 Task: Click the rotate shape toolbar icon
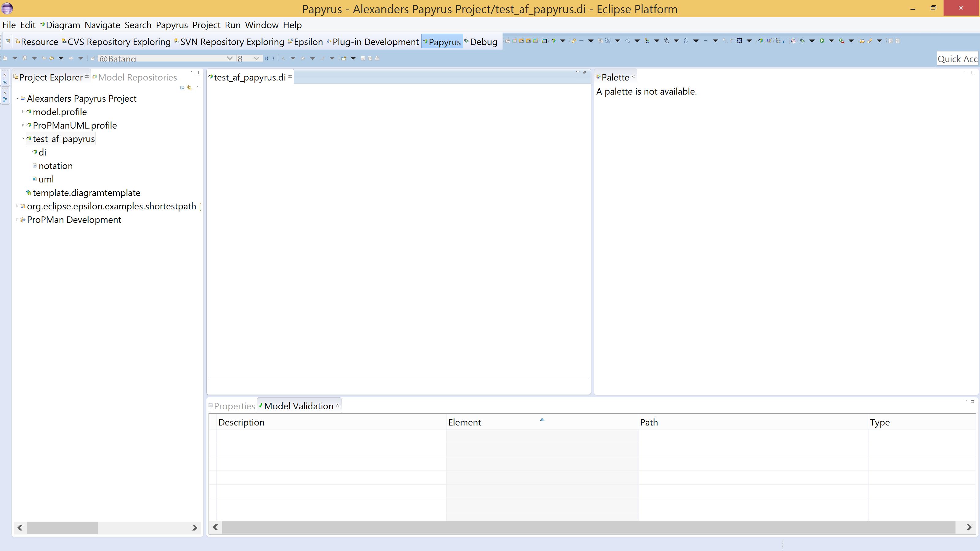point(686,41)
